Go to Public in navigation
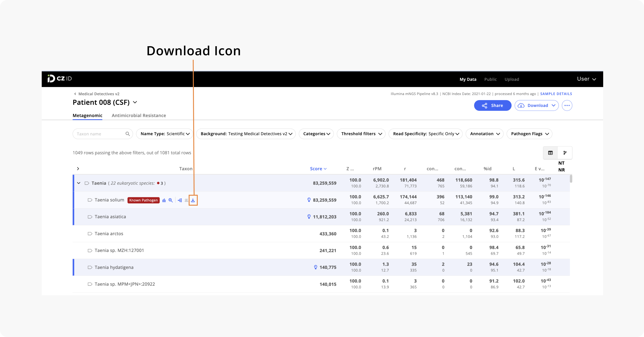 (490, 79)
